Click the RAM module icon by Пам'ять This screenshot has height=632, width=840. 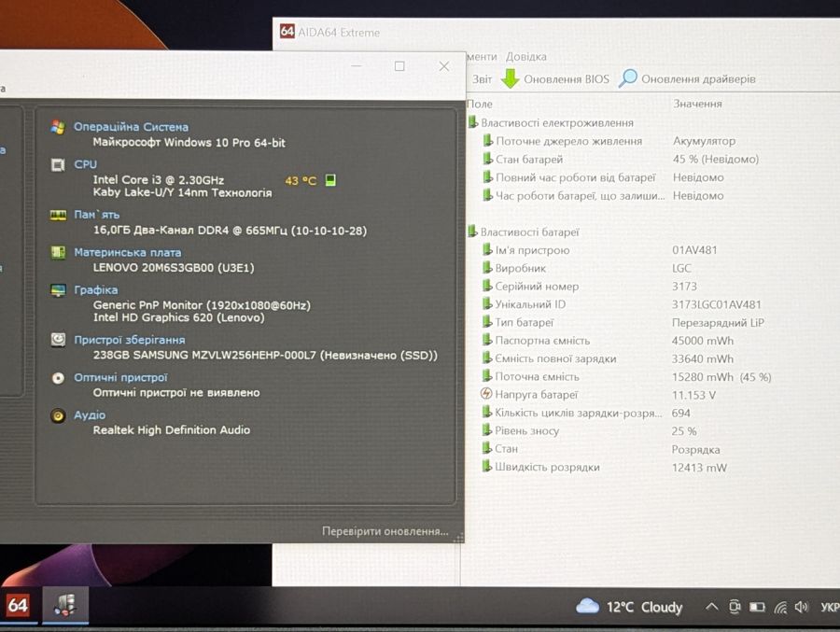click(58, 215)
